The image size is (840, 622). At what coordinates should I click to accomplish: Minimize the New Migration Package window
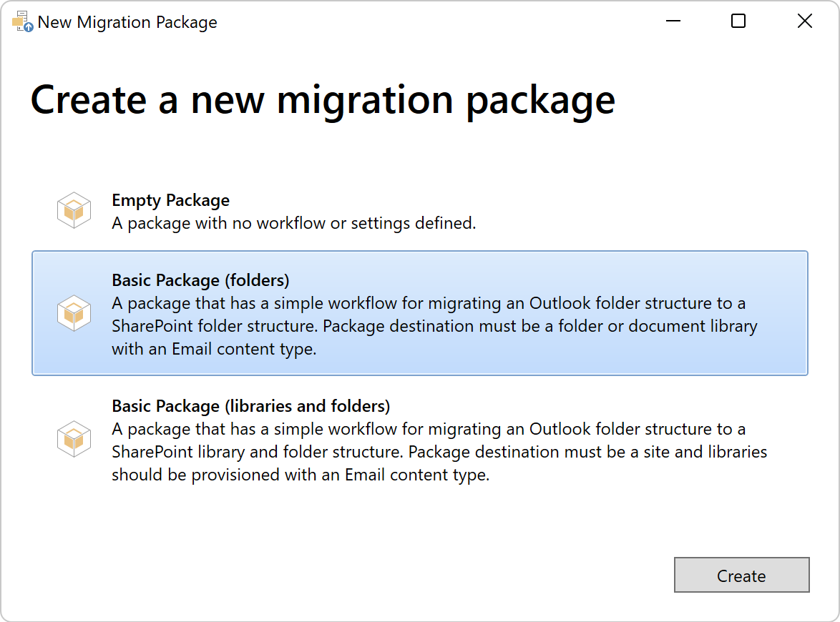coord(673,21)
